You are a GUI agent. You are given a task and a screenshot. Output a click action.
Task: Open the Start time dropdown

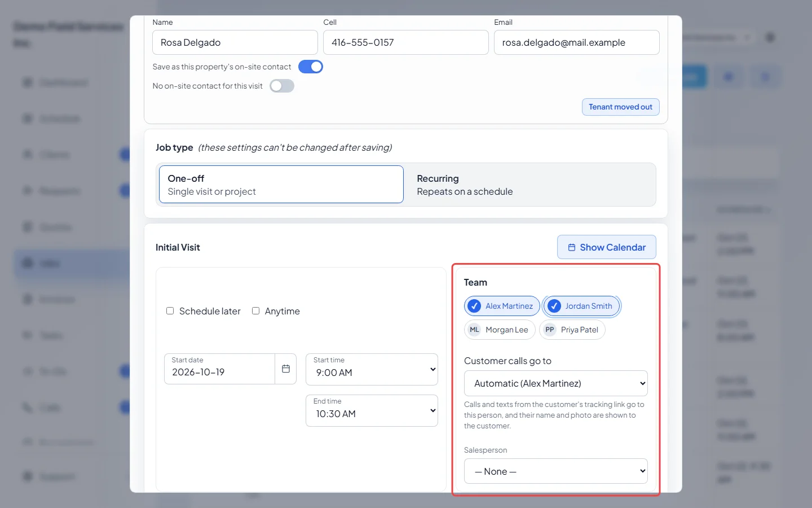pyautogui.click(x=372, y=369)
